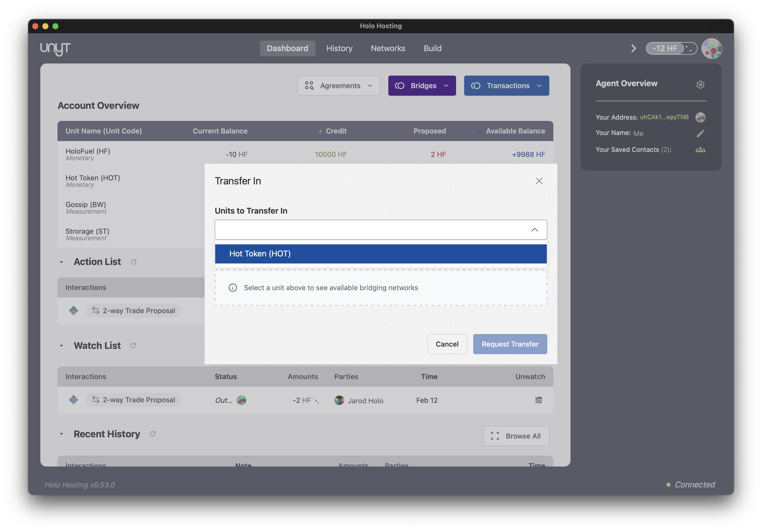The image size is (762, 532).
Task: Go to the Networks tab
Action: coord(388,48)
